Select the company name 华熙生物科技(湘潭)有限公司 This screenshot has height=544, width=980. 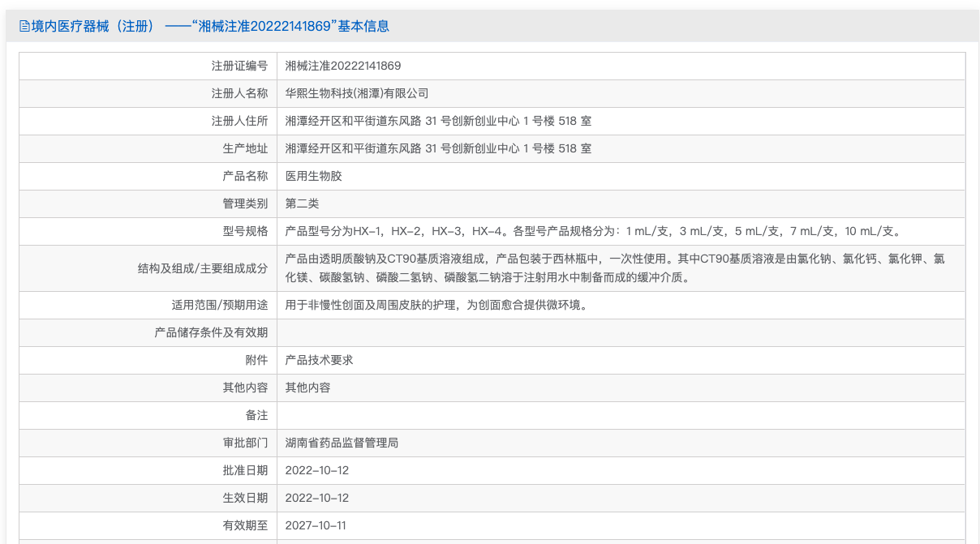click(357, 93)
